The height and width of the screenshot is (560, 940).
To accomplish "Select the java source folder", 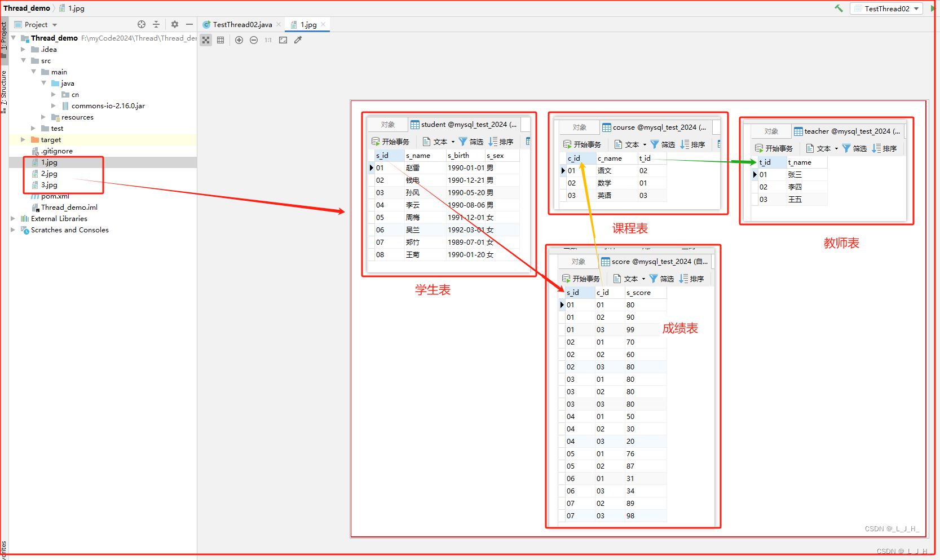I will (x=68, y=83).
